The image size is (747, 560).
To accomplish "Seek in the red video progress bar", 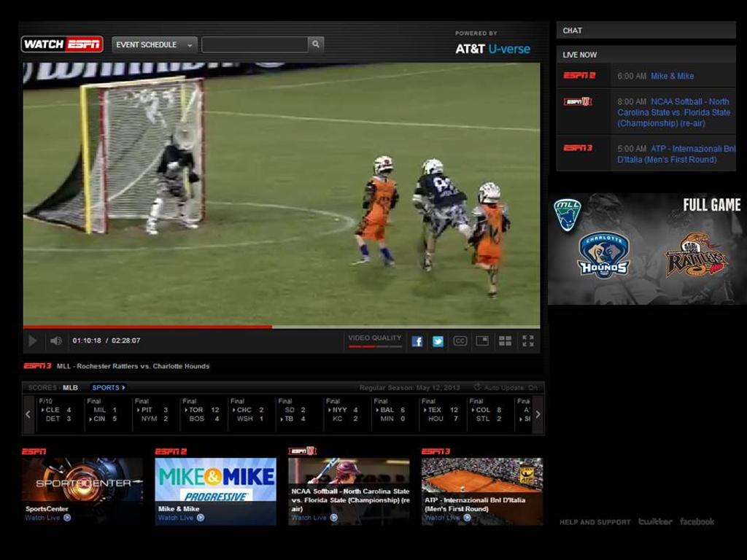I will tap(282, 327).
